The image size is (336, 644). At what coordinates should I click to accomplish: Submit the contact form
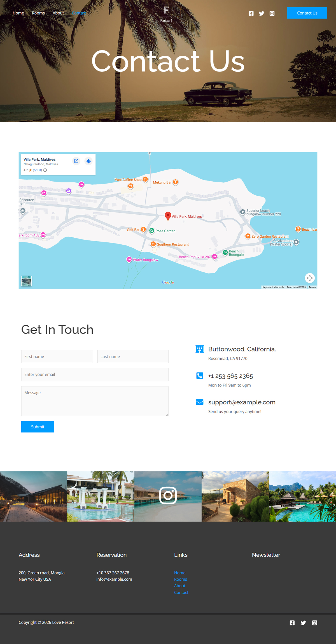(x=38, y=427)
